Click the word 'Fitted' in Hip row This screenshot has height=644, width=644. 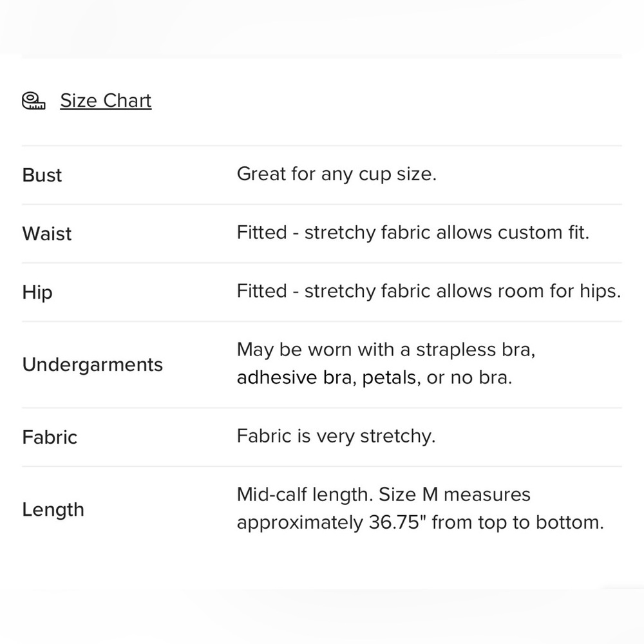pyautogui.click(x=261, y=291)
